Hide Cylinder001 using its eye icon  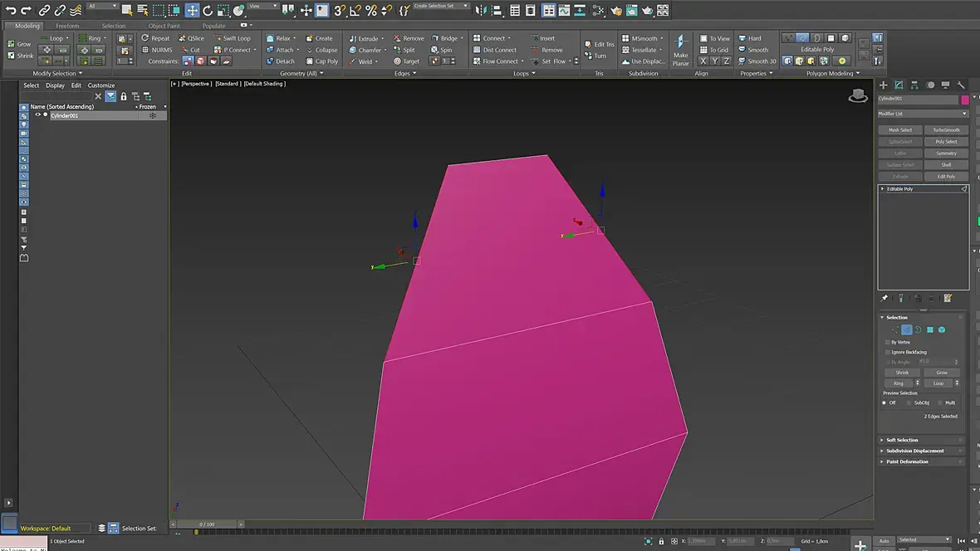click(x=37, y=115)
